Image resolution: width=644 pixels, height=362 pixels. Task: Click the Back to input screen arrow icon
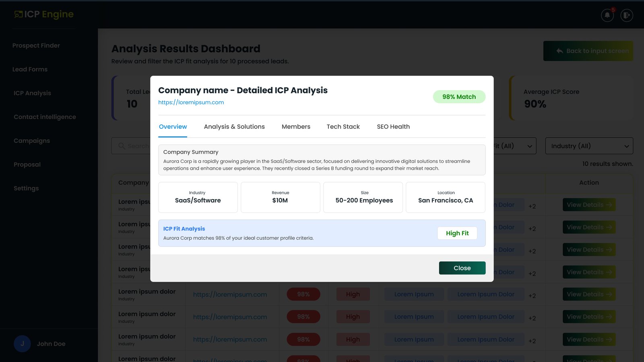(559, 51)
